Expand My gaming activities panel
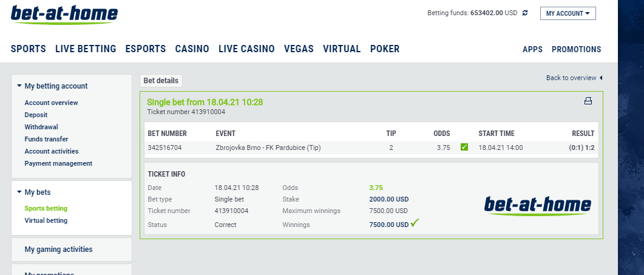Image resolution: width=644 pixels, height=275 pixels. click(58, 249)
